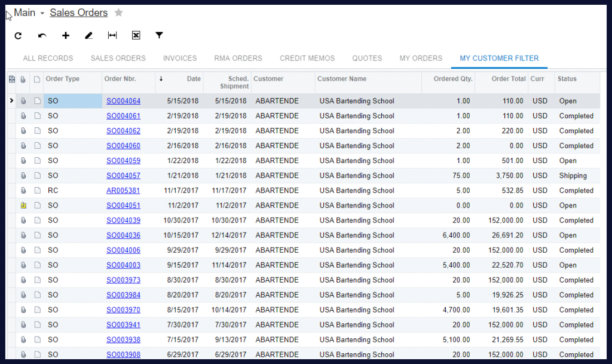The height and width of the screenshot is (364, 612).
Task: Toggle sort arrow on Order Nbr. column
Action: pos(161,79)
